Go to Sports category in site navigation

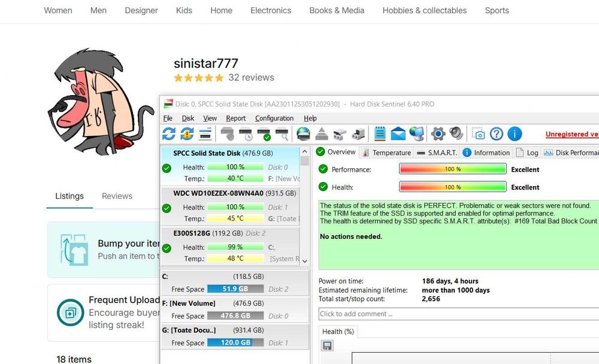pyautogui.click(x=497, y=11)
